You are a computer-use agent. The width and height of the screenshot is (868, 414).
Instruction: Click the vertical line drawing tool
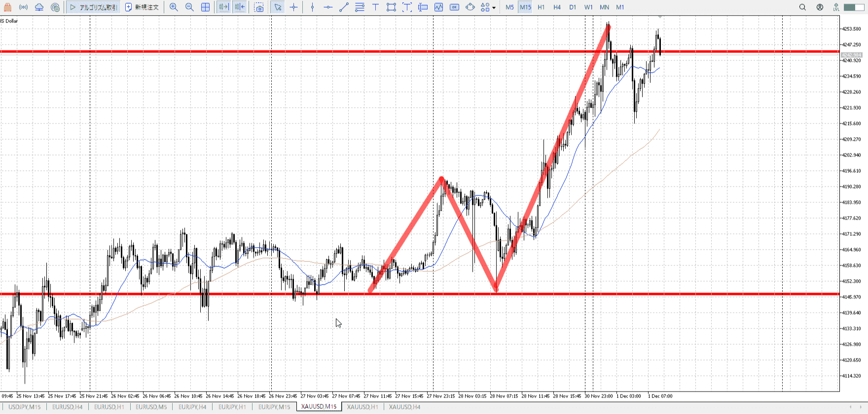point(312,7)
